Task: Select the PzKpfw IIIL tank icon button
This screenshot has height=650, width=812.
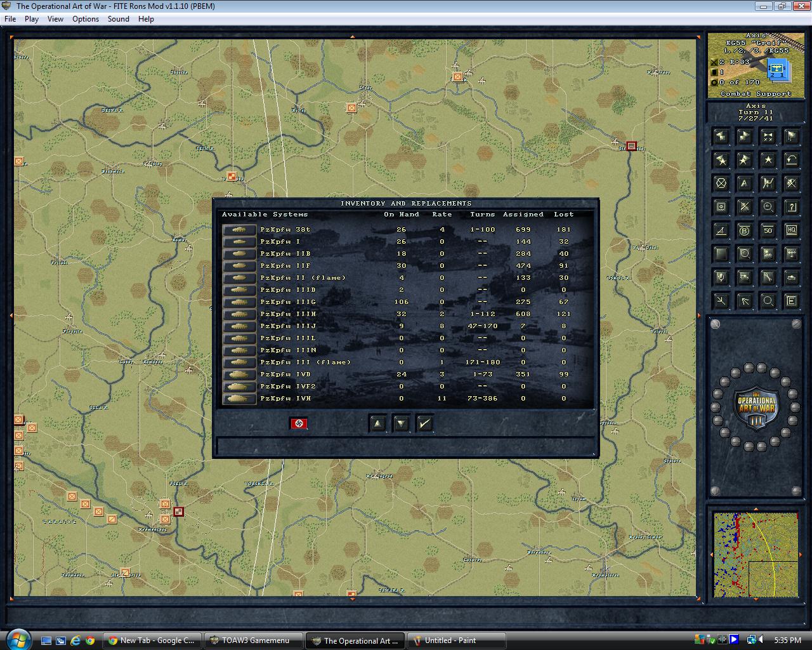Action: [x=239, y=338]
